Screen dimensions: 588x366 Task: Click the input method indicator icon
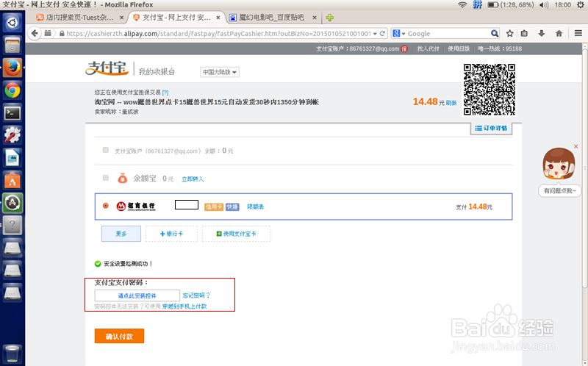(x=477, y=4)
